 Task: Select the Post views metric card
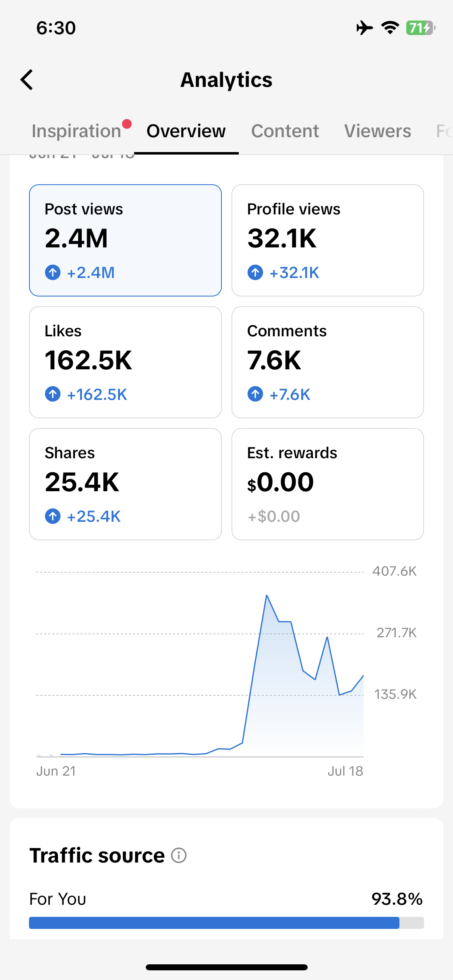tap(125, 241)
